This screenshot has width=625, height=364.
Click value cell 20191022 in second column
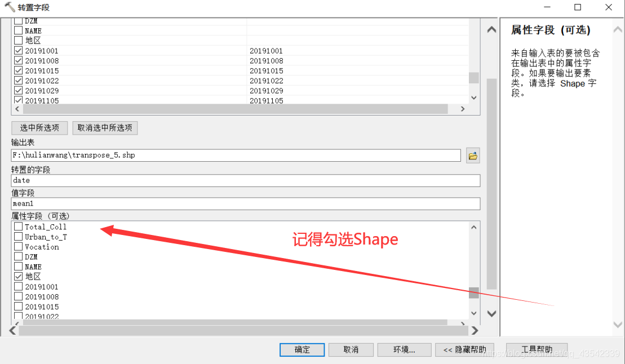point(266,81)
